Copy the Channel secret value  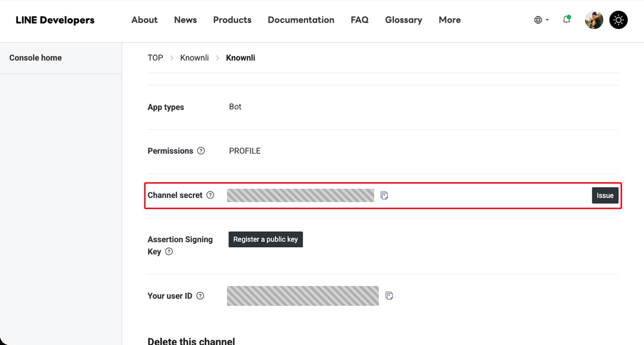[x=384, y=195]
